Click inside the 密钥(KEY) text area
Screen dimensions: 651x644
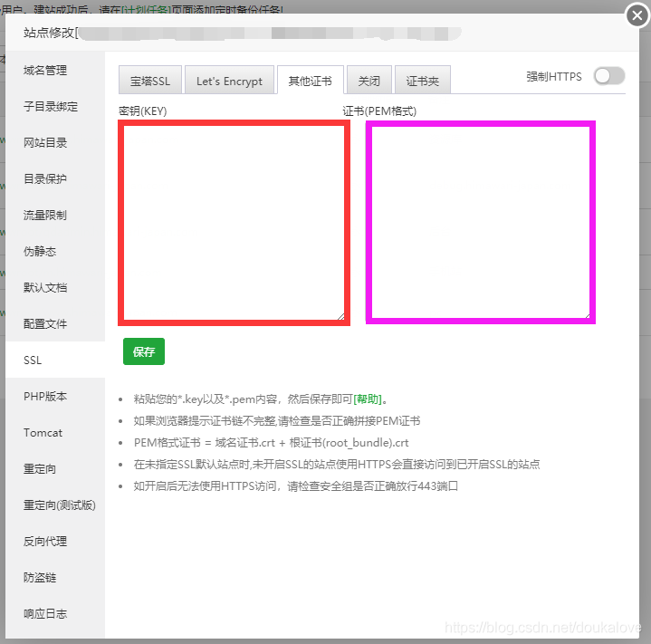(x=233, y=223)
